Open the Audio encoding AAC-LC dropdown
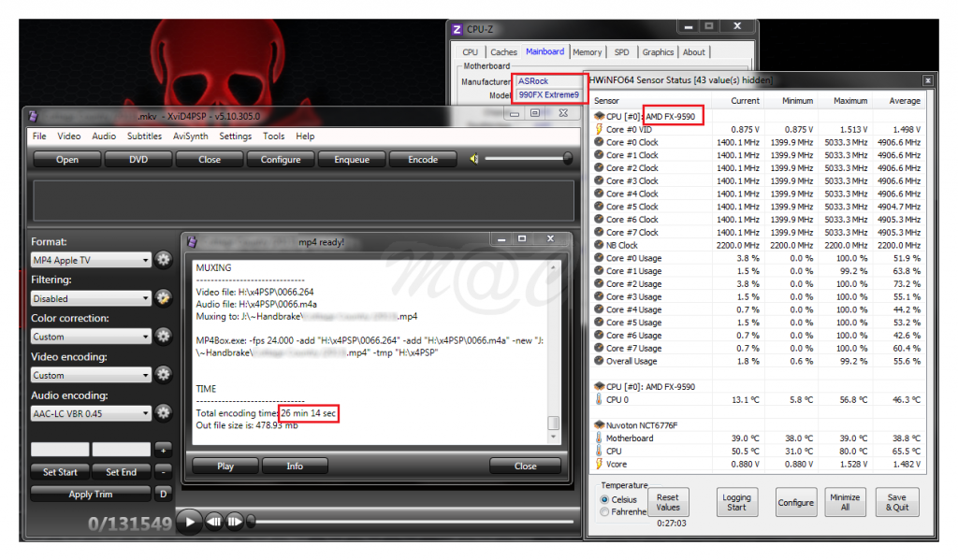Viewport: 958px width, 560px height. [x=91, y=413]
